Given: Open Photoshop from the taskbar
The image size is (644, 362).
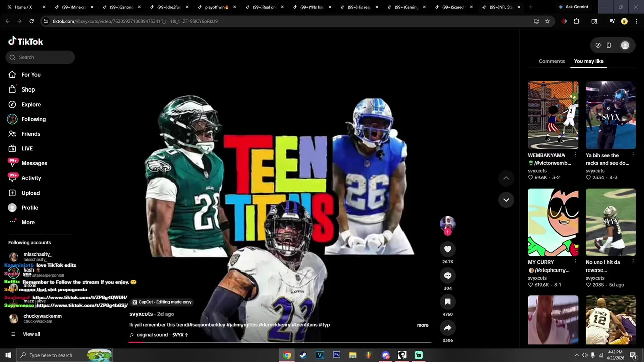Looking at the screenshot, I should coord(336,355).
